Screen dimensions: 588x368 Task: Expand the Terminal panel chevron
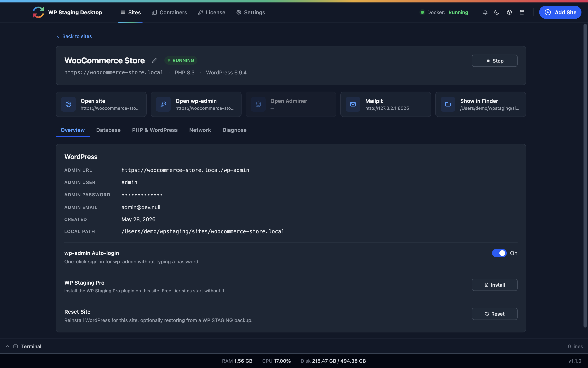(7, 346)
